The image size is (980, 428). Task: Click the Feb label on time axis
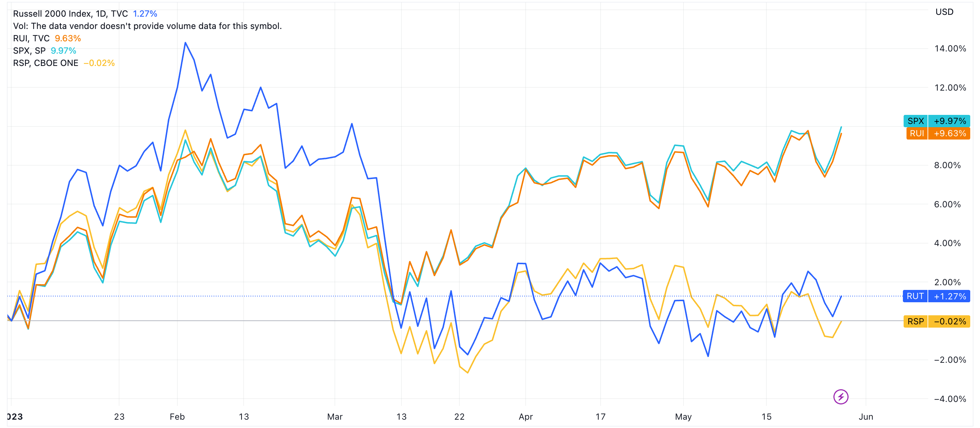click(177, 416)
